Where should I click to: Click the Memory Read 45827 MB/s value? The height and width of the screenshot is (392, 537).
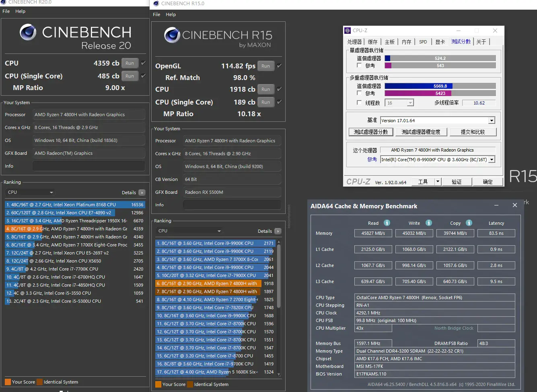pyautogui.click(x=373, y=233)
